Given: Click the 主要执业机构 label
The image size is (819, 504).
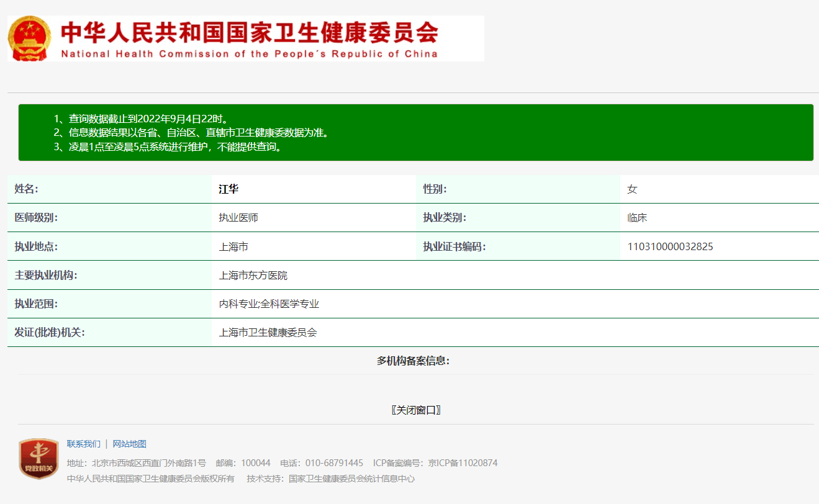Looking at the screenshot, I should pyautogui.click(x=46, y=275).
